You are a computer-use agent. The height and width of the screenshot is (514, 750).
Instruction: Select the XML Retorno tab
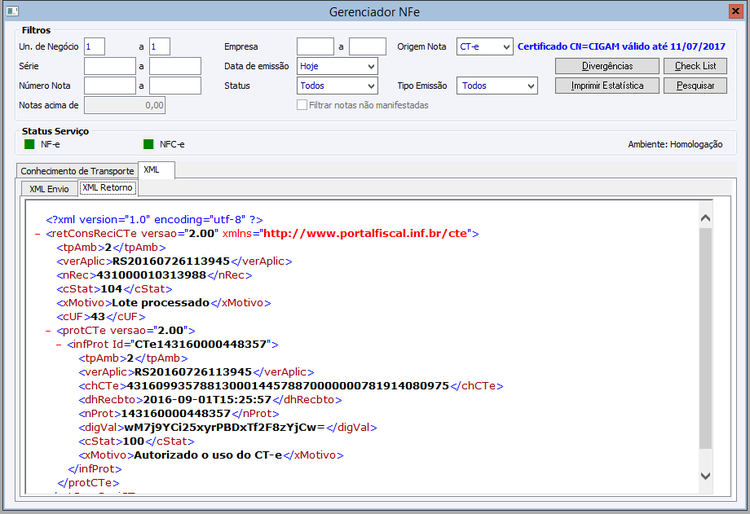[x=107, y=188]
